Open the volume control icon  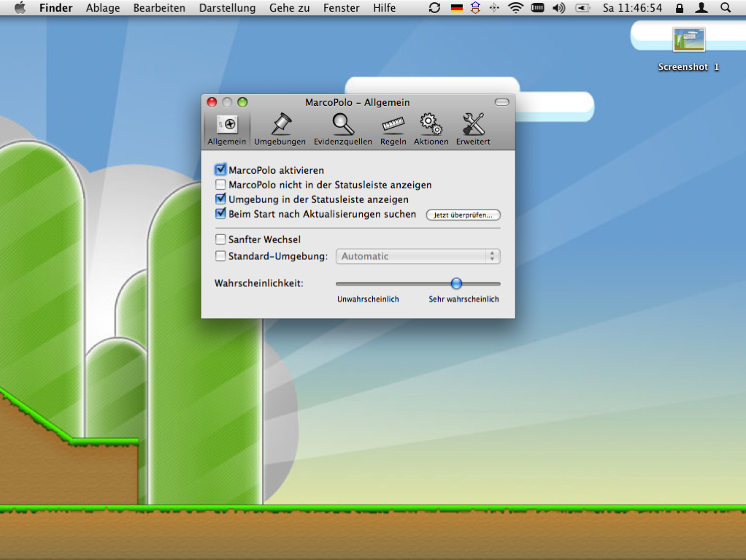(x=559, y=7)
